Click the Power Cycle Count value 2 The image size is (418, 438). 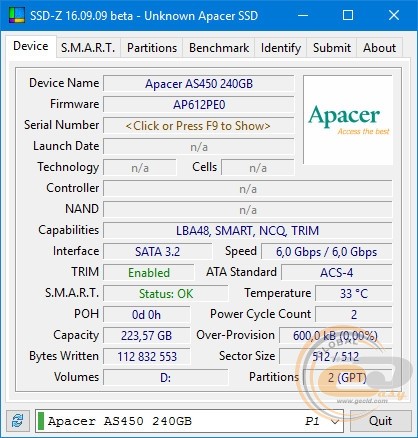(354, 315)
